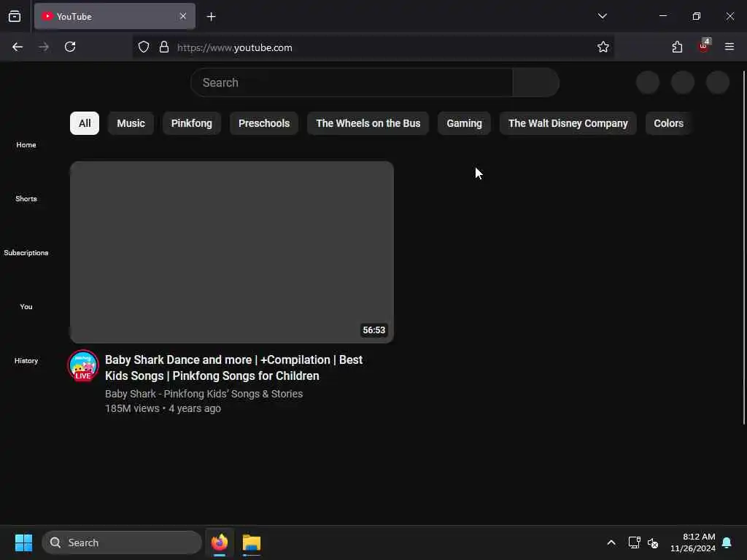Go back using the browser back arrow
This screenshot has width=747, height=560.
pyautogui.click(x=18, y=47)
